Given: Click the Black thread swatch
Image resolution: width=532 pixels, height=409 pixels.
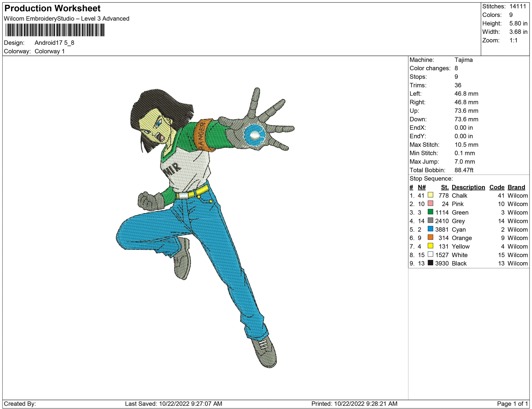Looking at the screenshot, I should [430, 263].
